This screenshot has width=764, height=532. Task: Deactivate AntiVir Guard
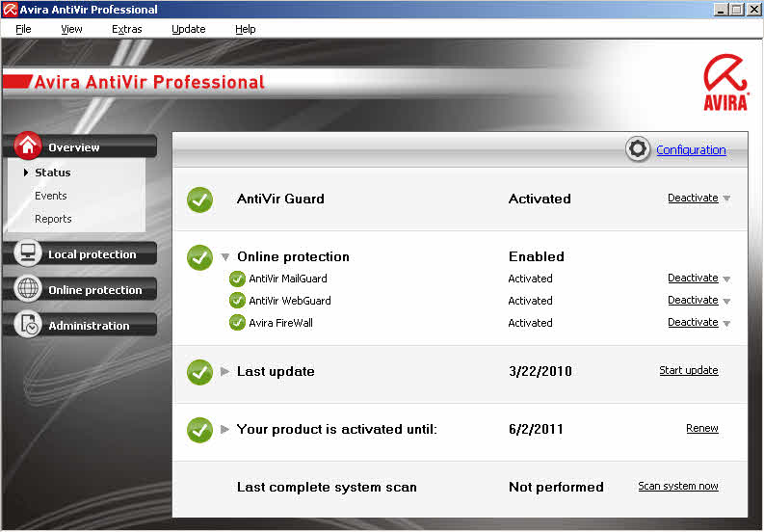tap(693, 198)
